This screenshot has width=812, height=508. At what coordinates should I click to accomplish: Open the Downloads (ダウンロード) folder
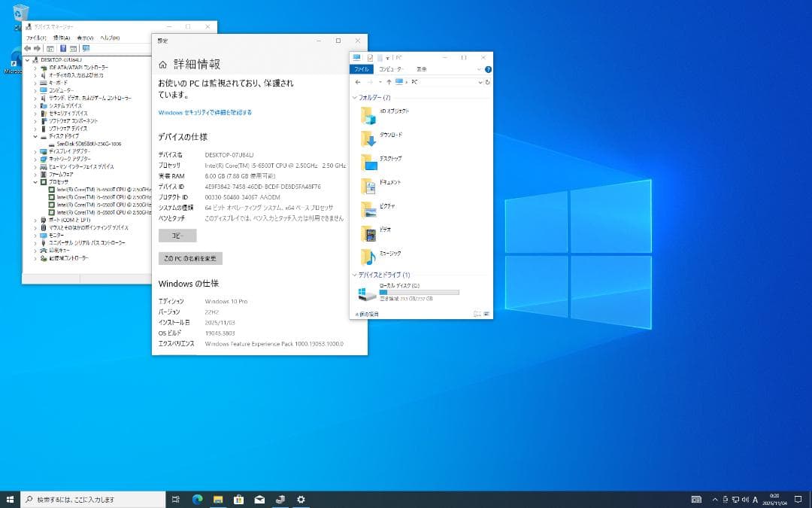pyautogui.click(x=382, y=139)
